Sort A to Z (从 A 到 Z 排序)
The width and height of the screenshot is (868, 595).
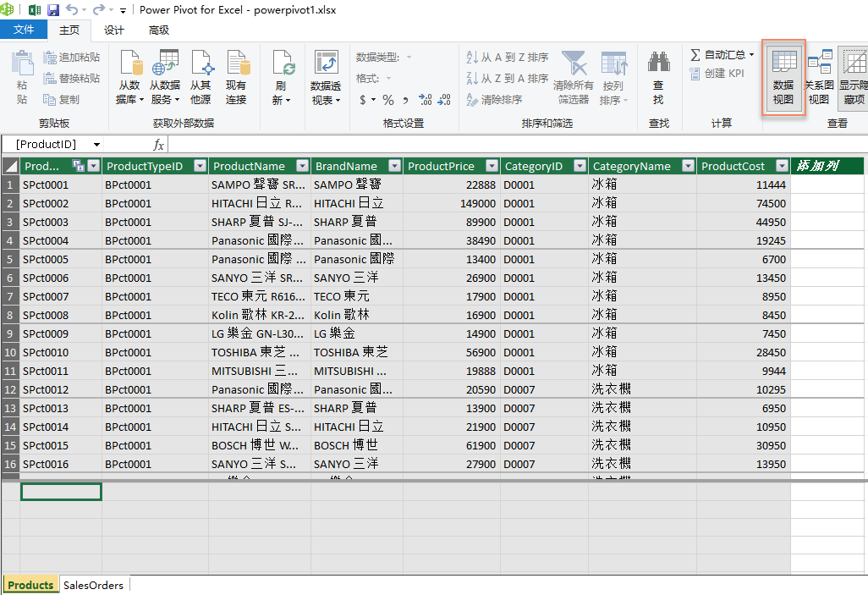click(x=508, y=57)
